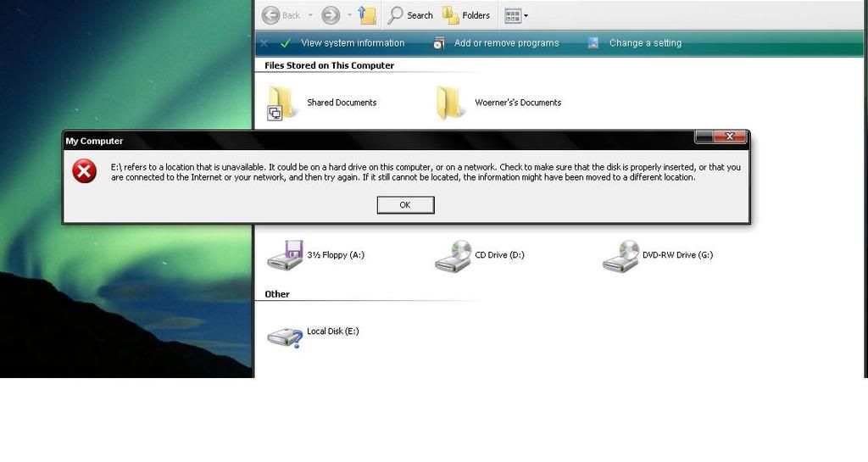
Task: Expand the Forward history dropdown arrow
Action: (x=349, y=15)
